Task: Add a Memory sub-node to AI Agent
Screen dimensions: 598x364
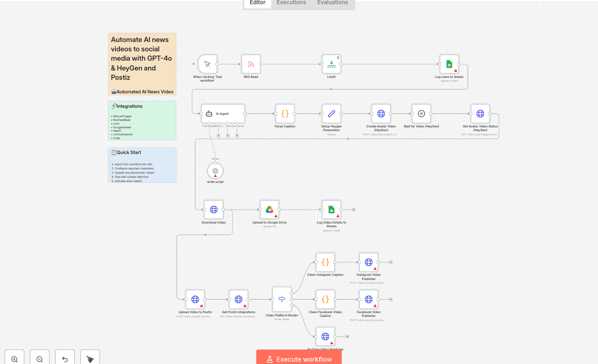Action: [218, 135]
